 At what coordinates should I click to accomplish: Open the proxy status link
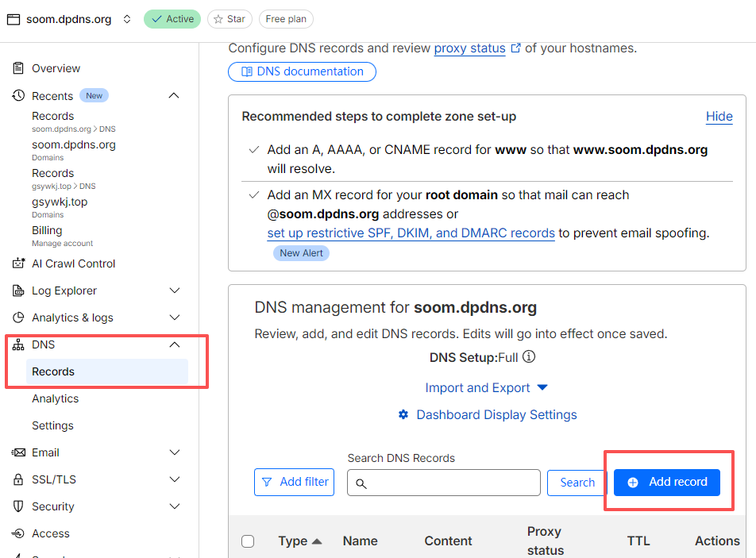point(469,48)
